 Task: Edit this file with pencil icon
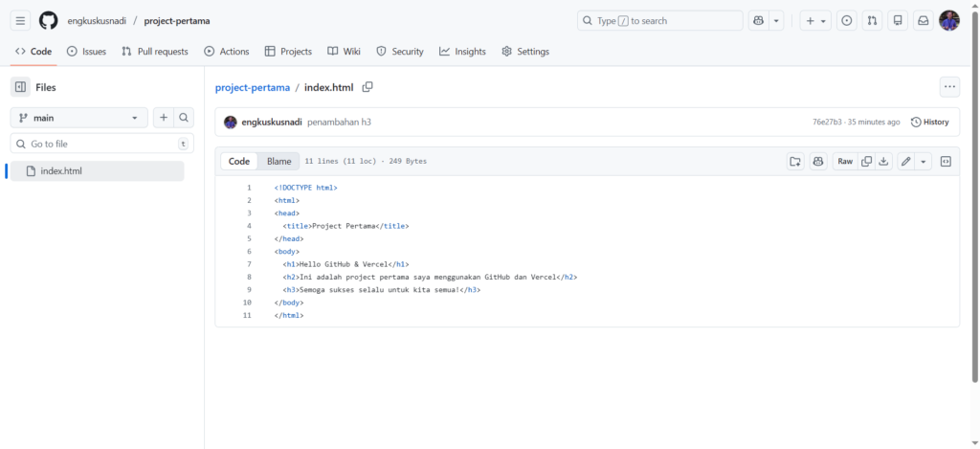(906, 162)
